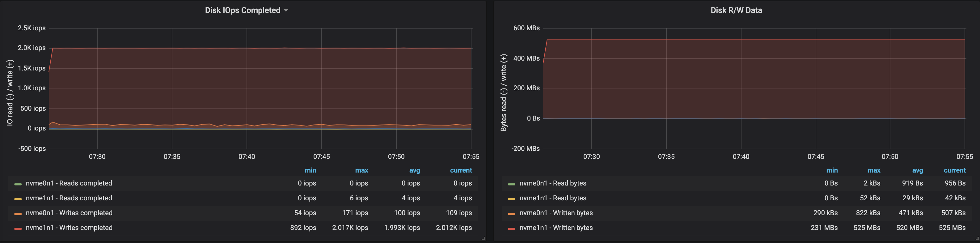Click the 2.012K iops current value
This screenshot has height=243, width=980.
click(454, 228)
